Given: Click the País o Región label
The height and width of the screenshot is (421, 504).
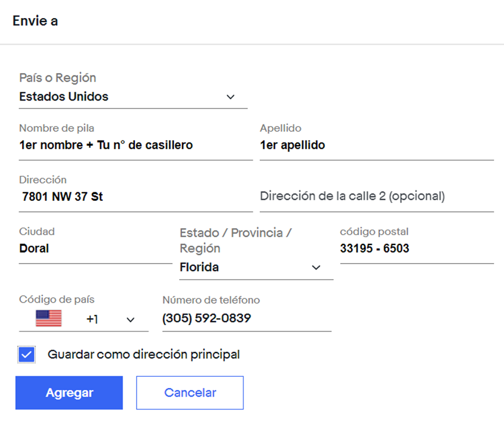Looking at the screenshot, I should (58, 78).
